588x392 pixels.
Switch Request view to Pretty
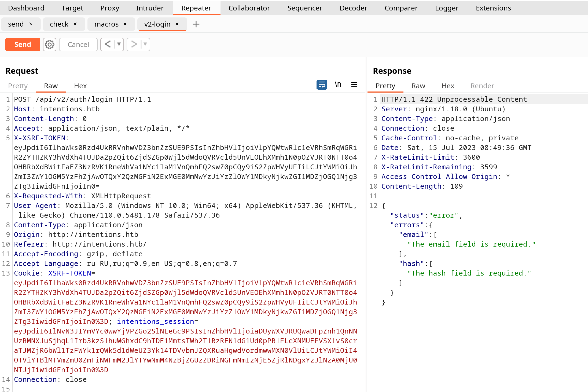click(x=18, y=86)
